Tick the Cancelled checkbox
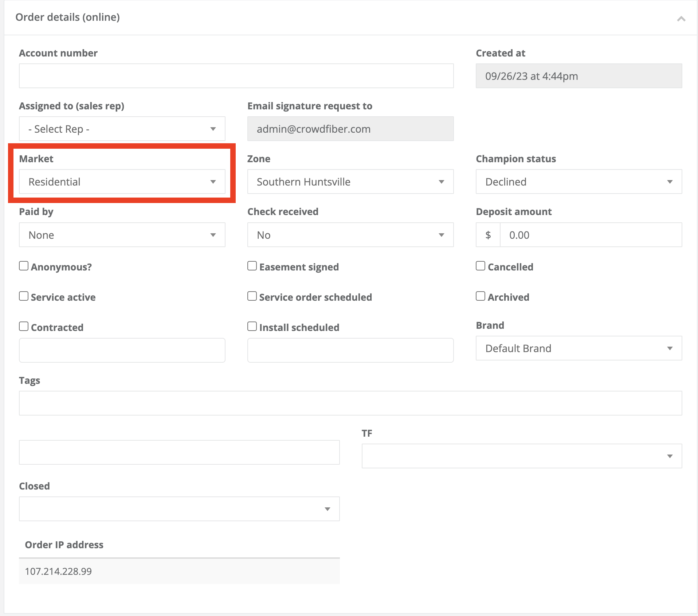 pyautogui.click(x=481, y=266)
